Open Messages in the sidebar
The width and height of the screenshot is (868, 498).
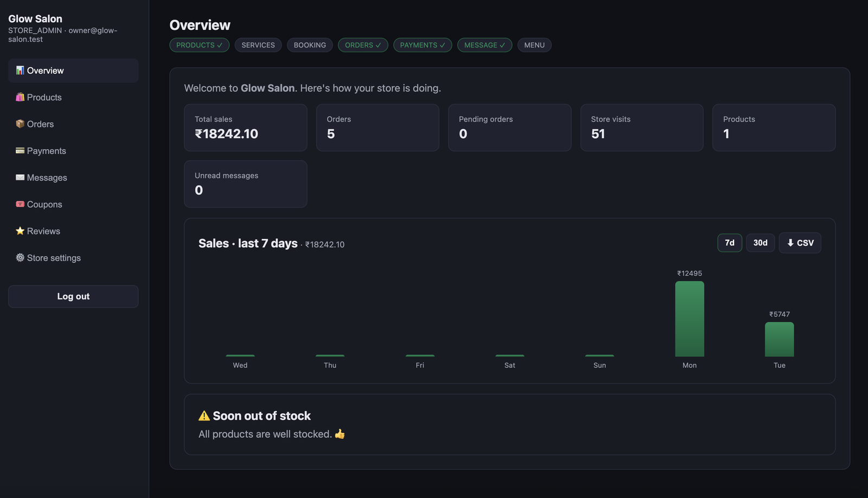73,177
